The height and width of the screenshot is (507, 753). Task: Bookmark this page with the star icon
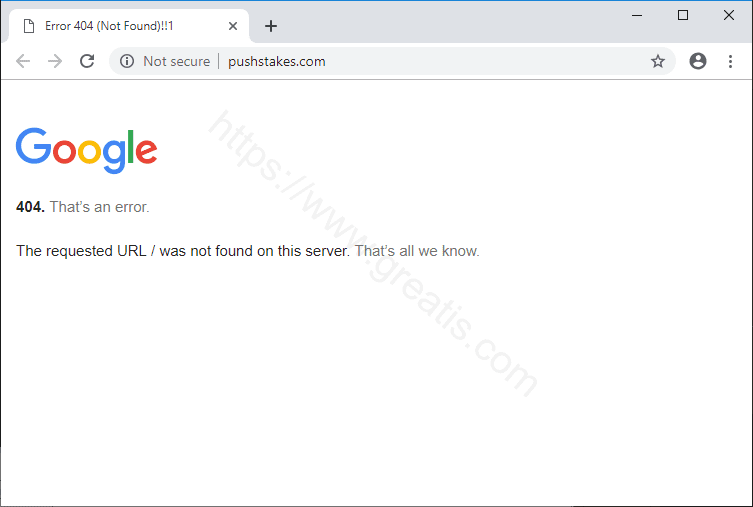point(658,61)
